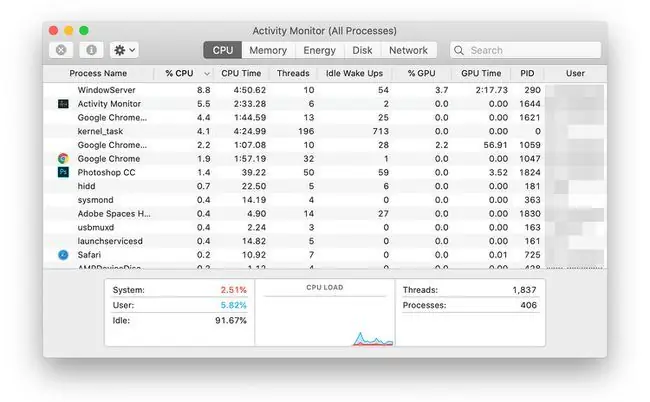Select Google Chrome row with PID 1059
The image size is (650, 402).
tap(324, 145)
